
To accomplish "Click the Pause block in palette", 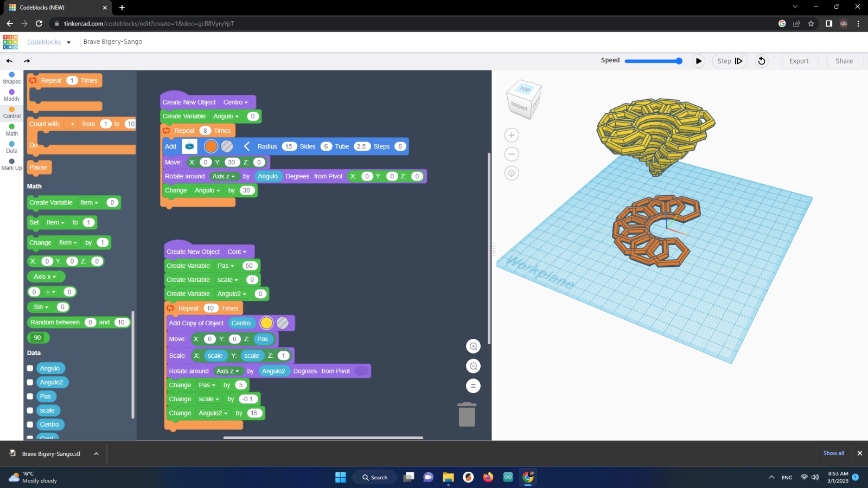I will (x=39, y=168).
